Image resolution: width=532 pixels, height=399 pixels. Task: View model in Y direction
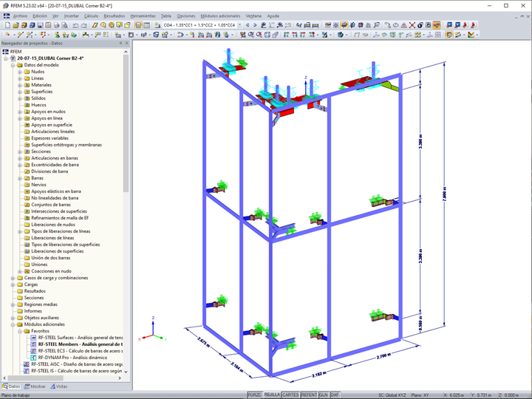tap(294, 35)
